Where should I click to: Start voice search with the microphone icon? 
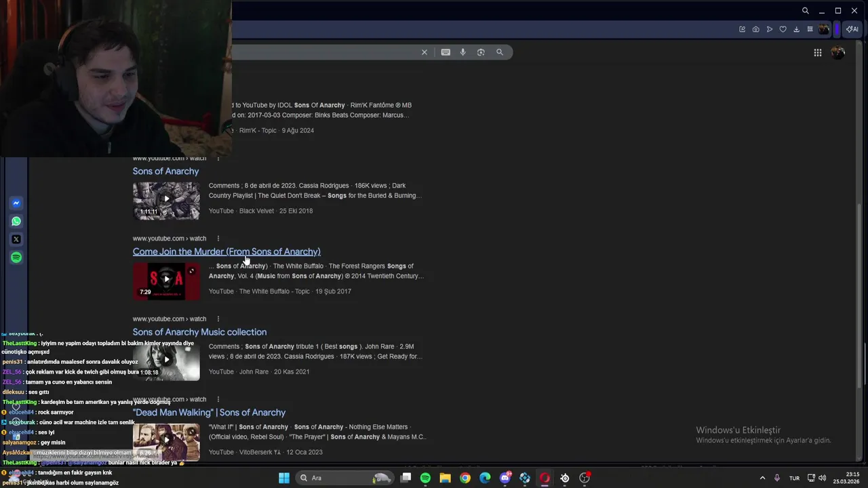(463, 52)
